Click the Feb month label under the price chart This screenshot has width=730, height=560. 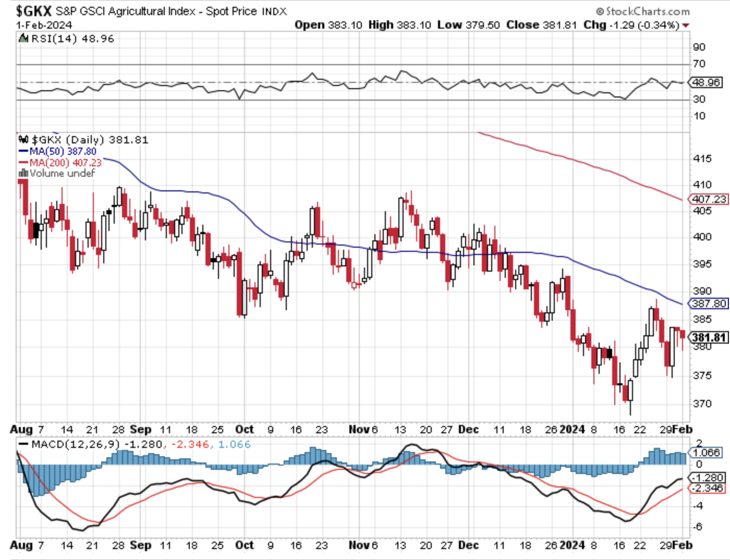pos(682,430)
